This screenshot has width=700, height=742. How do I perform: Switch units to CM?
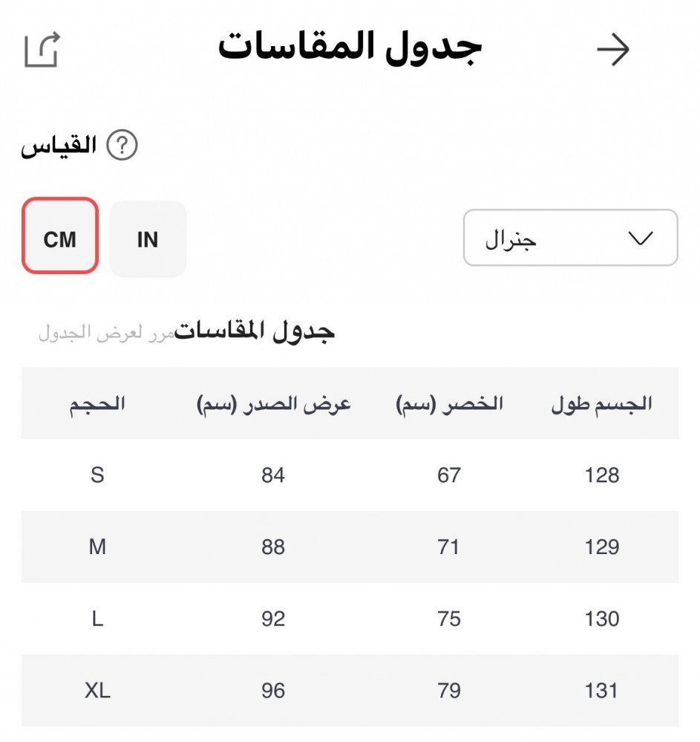click(60, 239)
